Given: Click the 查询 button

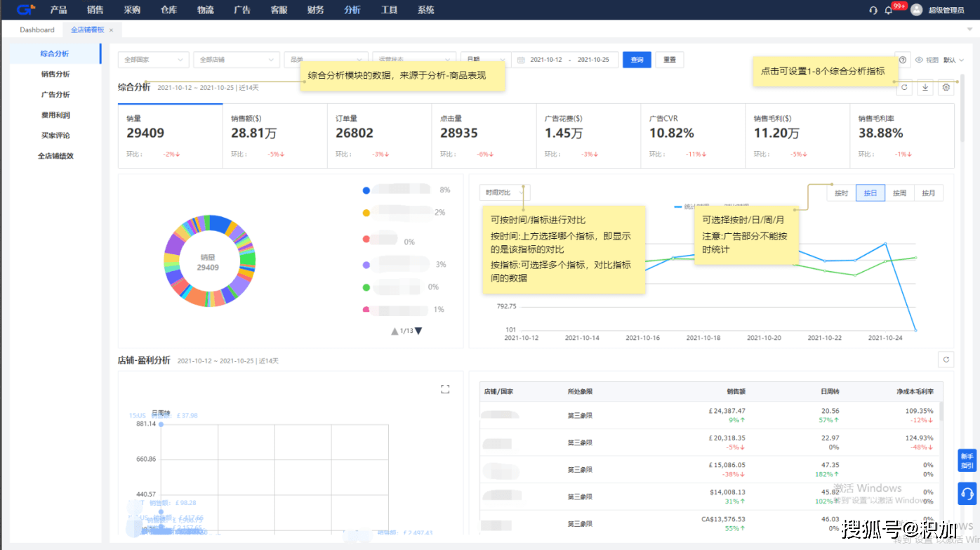Looking at the screenshot, I should (637, 60).
